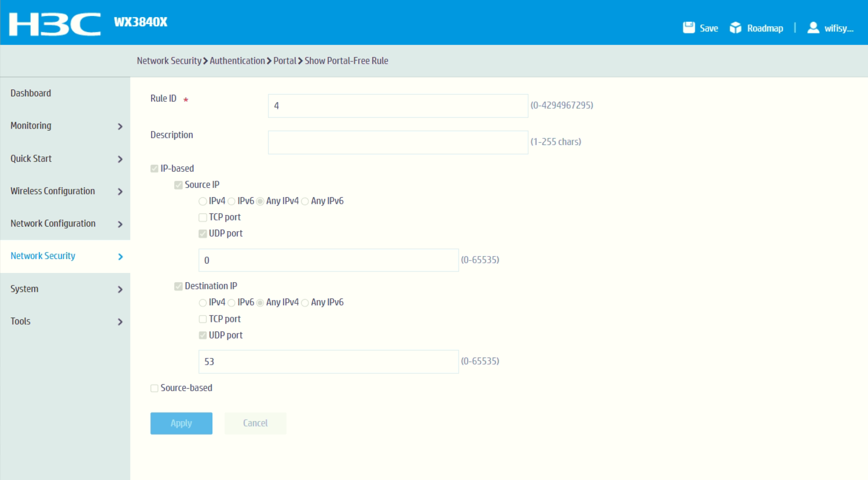This screenshot has height=480, width=868.
Task: Select Any IPv6 under Destination IP
Action: (305, 303)
